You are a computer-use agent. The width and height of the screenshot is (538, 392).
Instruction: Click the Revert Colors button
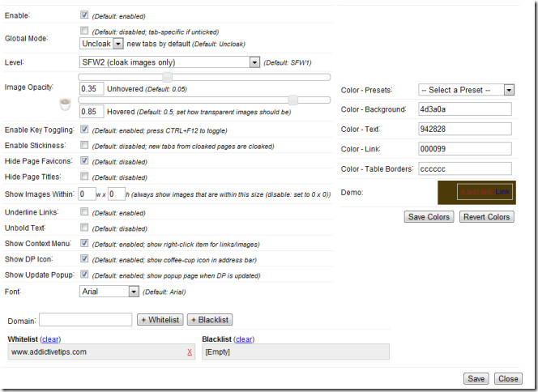pyautogui.click(x=486, y=217)
